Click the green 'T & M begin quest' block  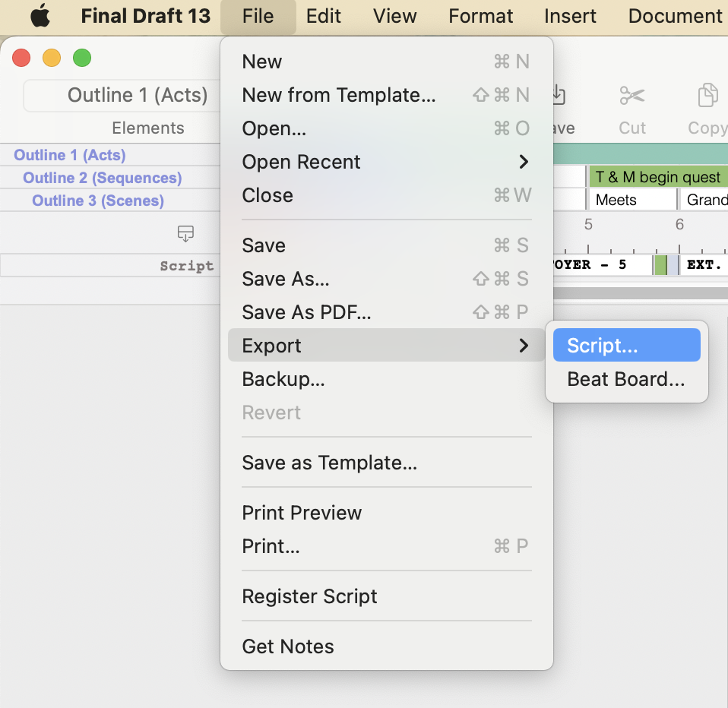657,177
